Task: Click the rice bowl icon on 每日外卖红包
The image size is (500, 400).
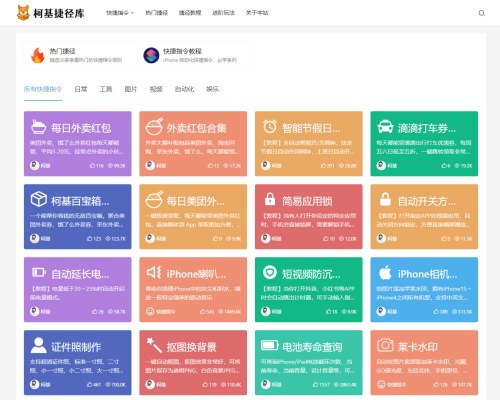Action: point(39,127)
